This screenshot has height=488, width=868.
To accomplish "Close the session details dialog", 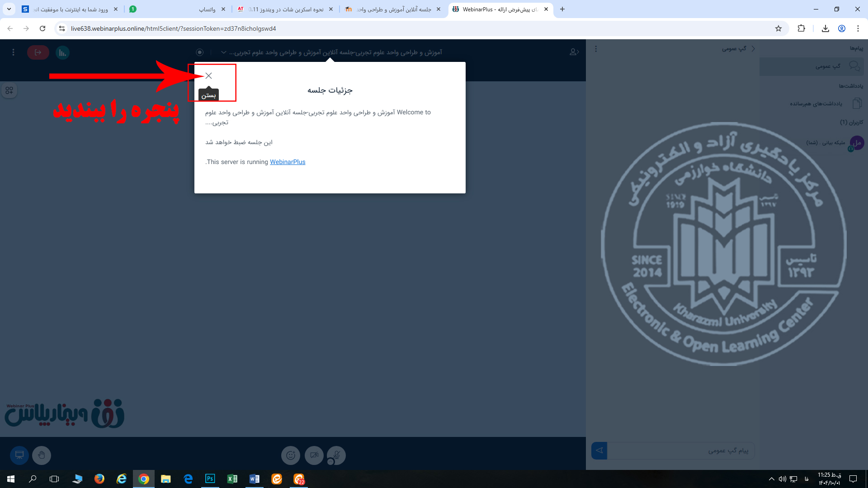I will pyautogui.click(x=208, y=75).
